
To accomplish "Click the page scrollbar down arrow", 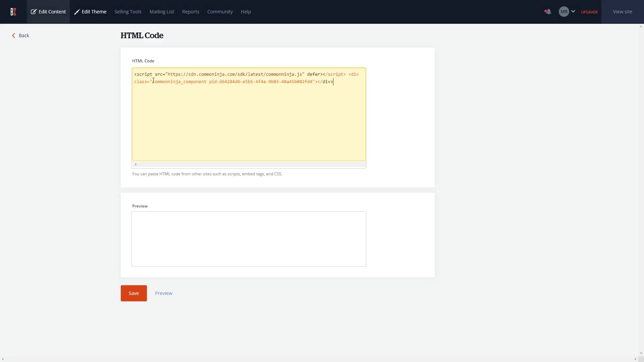I will point(641,353).
